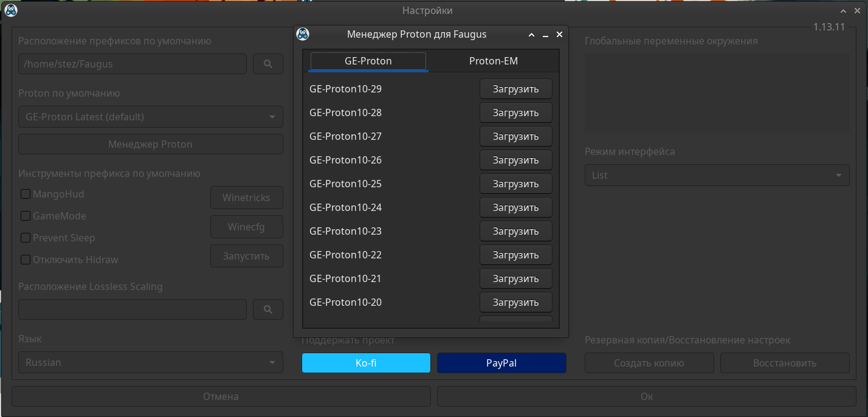Open the default Proton dropdown
868x417 pixels.
click(150, 117)
